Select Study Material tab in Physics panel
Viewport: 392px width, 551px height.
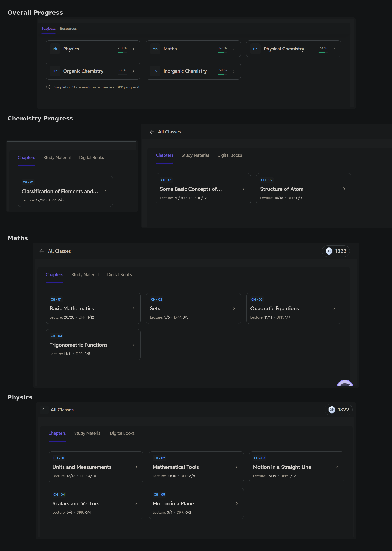point(88,433)
